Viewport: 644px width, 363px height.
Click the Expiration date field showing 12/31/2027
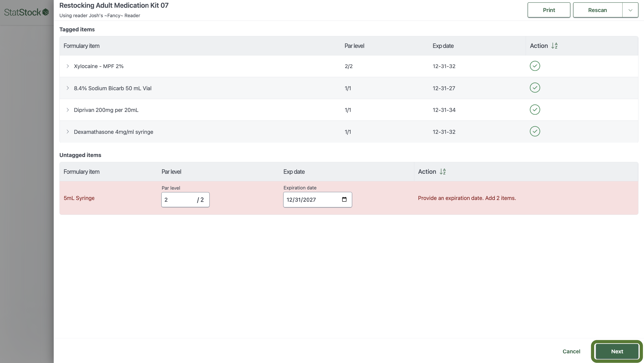tap(317, 200)
